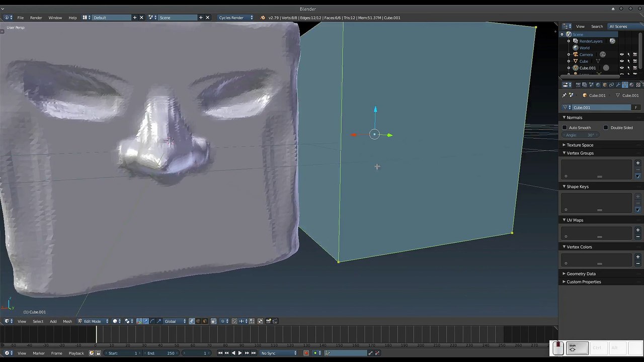This screenshot has width=644, height=362.
Task: Open the timeline Marker menu
Action: pos(39,353)
